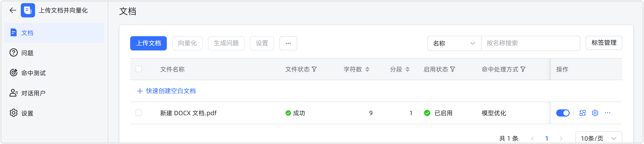This screenshot has height=144, width=644.
Task: Open the 命中测试 sidebar item
Action: point(33,73)
